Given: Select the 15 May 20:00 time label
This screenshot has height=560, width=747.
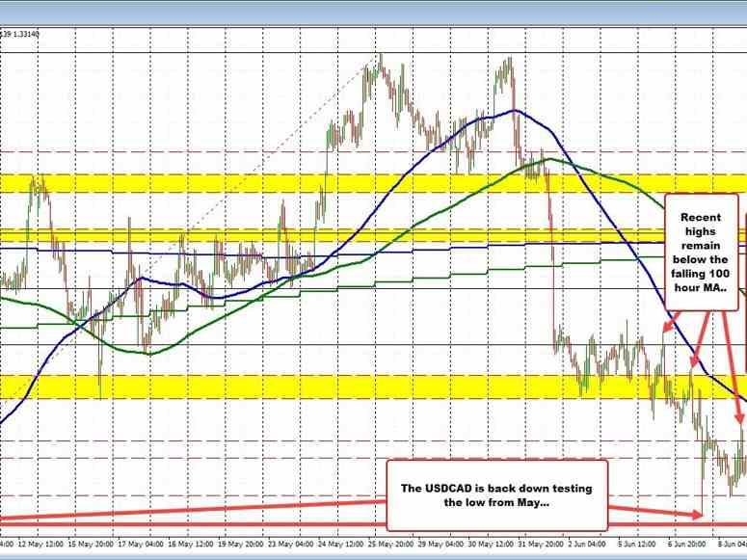Looking at the screenshot, I should click(91, 544).
